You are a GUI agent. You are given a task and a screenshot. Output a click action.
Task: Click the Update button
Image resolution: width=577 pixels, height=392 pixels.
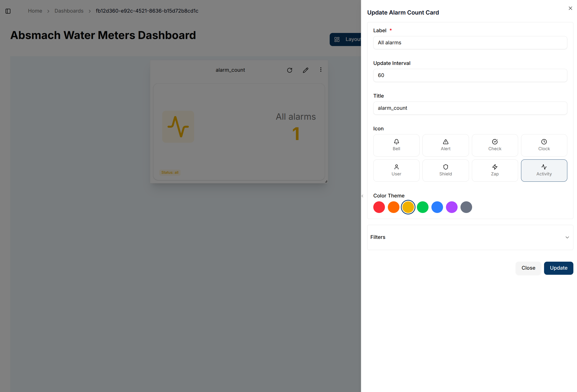click(x=558, y=268)
